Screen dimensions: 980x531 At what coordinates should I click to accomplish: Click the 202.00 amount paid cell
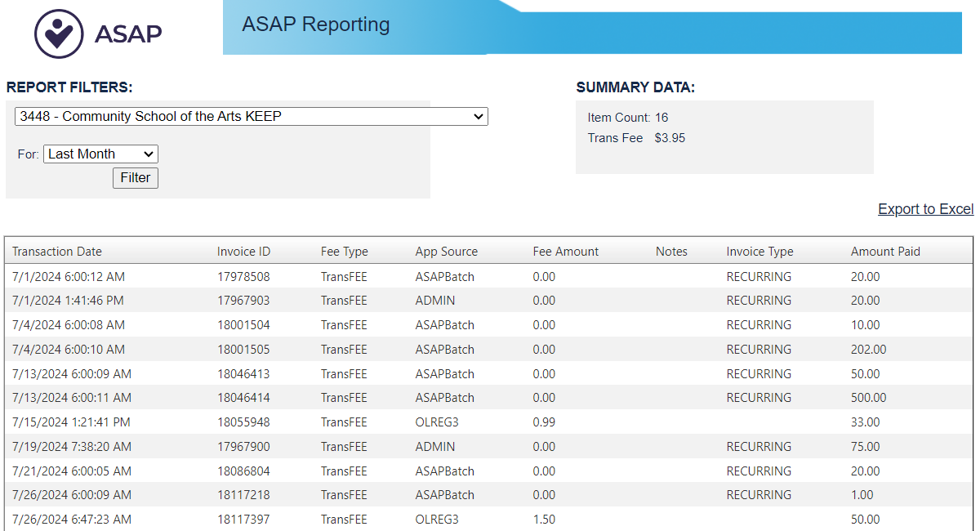[868, 350]
